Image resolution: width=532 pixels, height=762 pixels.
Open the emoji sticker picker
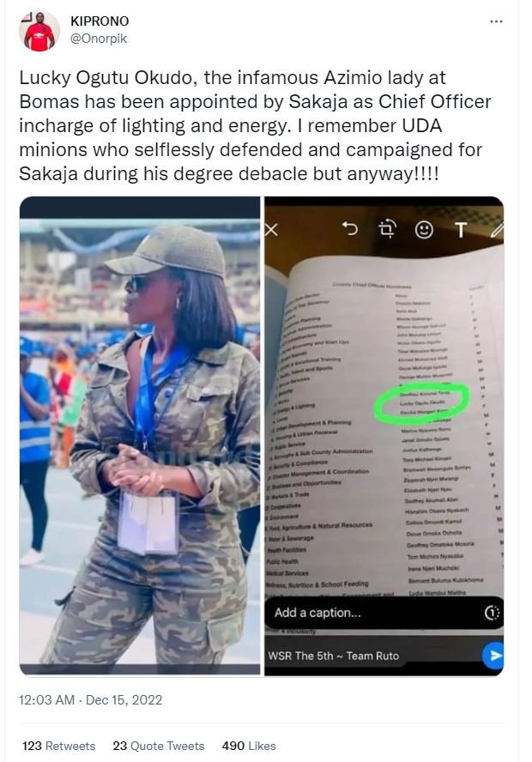point(424,229)
